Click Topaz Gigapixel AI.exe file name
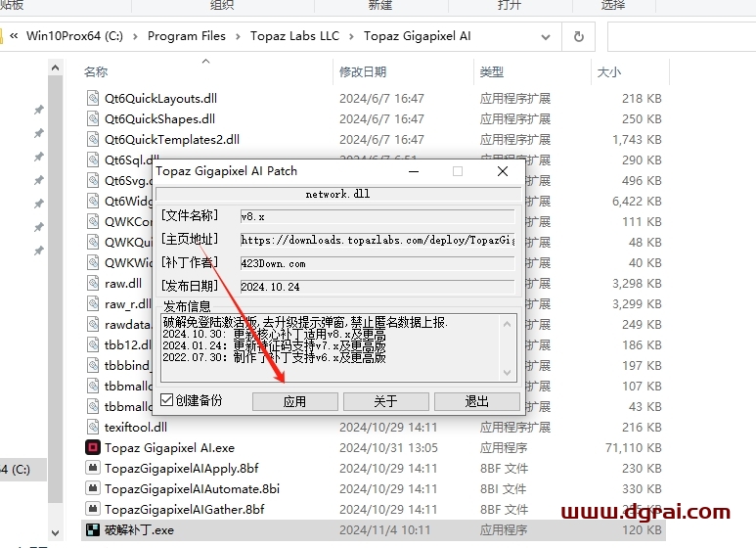 [169, 448]
